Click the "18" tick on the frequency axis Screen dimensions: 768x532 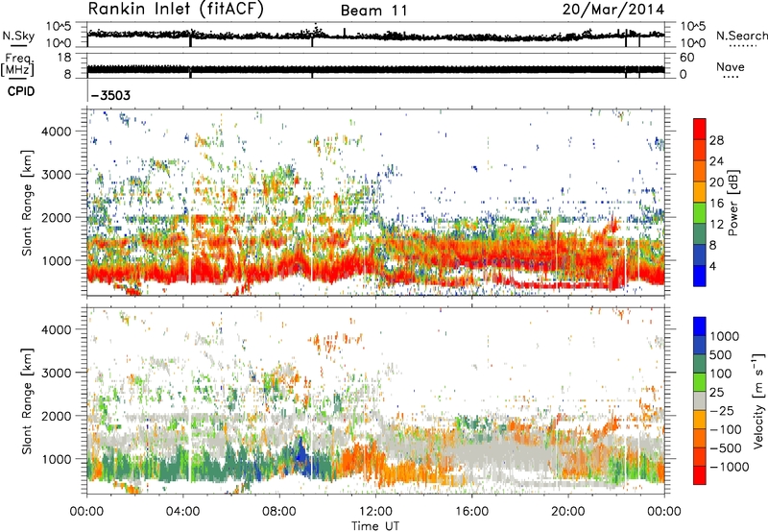(64, 58)
